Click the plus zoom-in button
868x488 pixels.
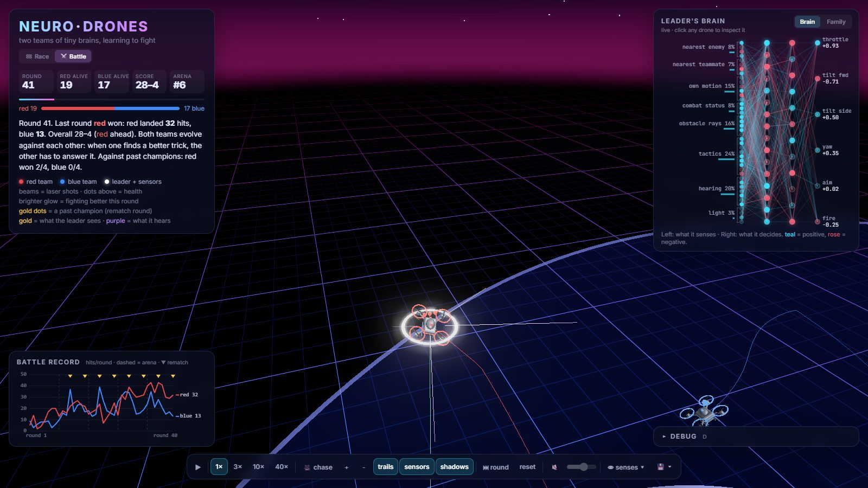click(x=347, y=467)
